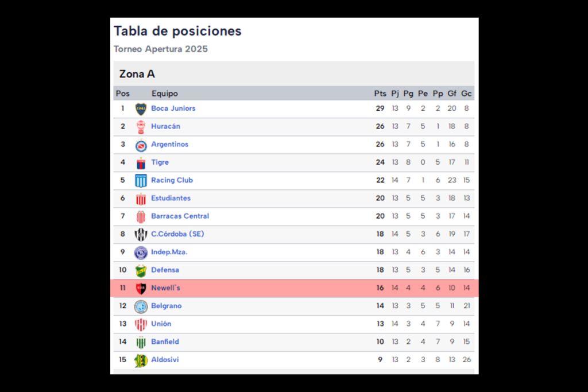Click the Tigre club crest icon
Viewport: 588px width, 392px height.
pos(141,163)
